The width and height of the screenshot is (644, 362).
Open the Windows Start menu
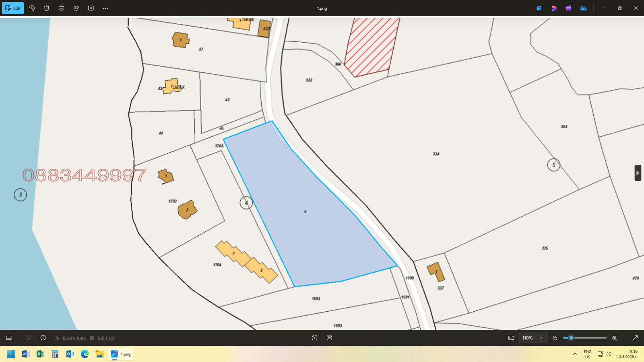(11, 354)
